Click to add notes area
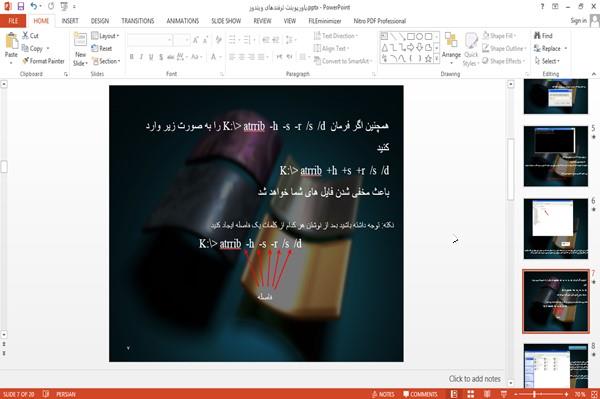This screenshot has height=399, width=600. (474, 379)
